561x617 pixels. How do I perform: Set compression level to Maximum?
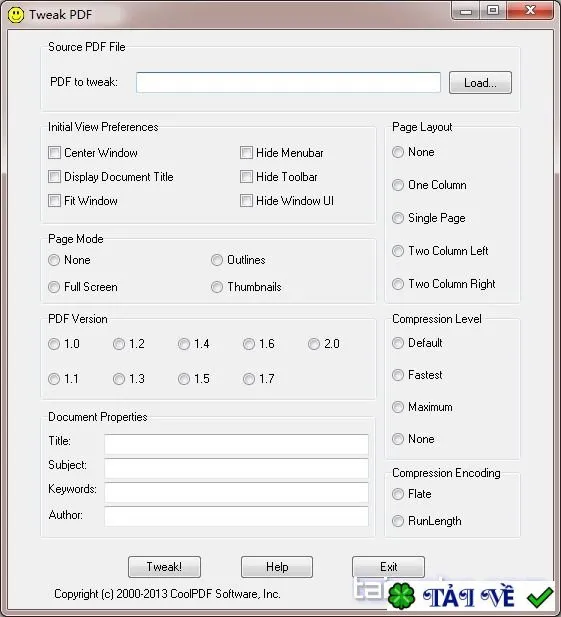(x=398, y=407)
